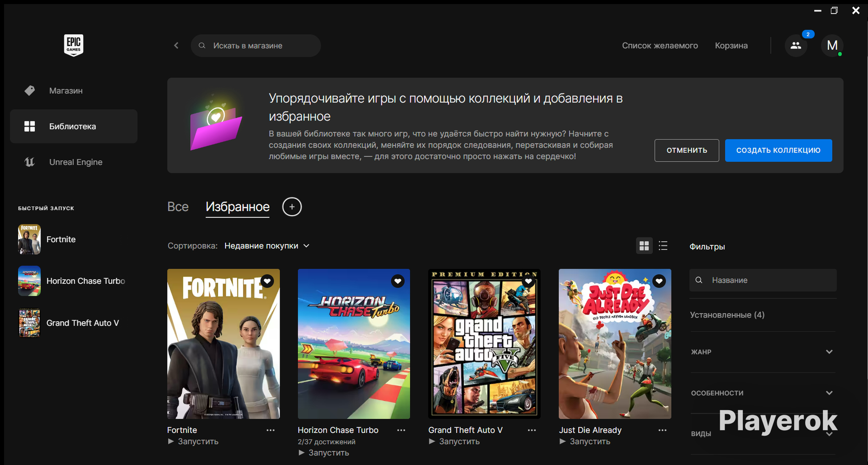Screen dimensions: 868x465
Task: Switch to the Все tab
Action: tap(178, 207)
